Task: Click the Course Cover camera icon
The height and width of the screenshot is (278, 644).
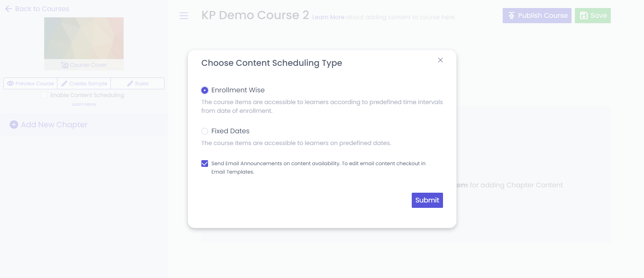Action: (x=65, y=65)
